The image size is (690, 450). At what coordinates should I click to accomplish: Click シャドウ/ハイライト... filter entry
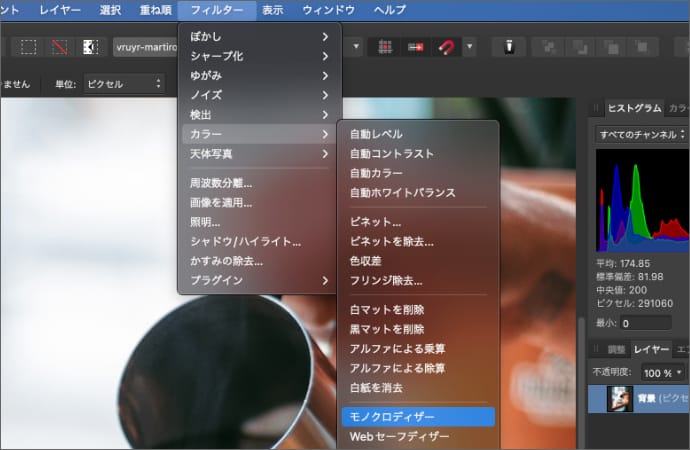coord(245,241)
